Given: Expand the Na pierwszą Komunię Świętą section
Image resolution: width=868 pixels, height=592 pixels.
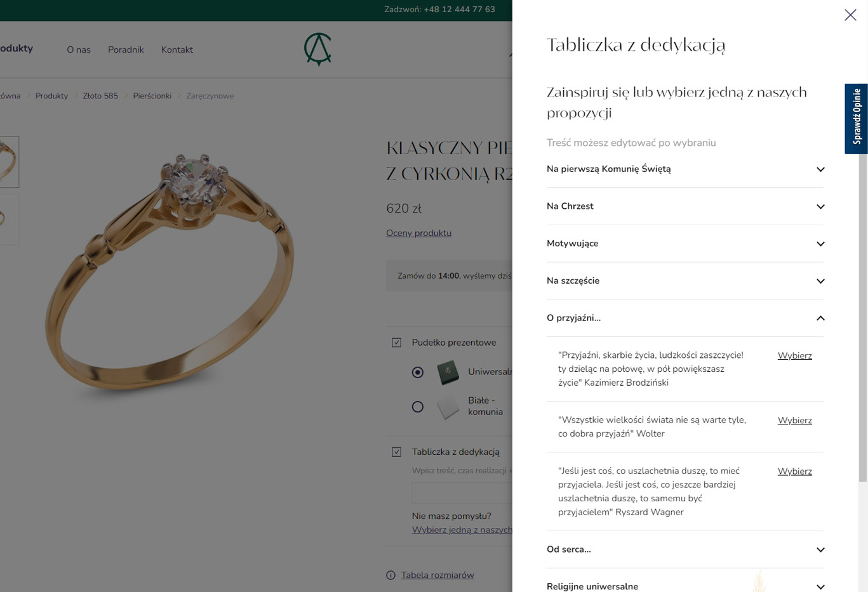Looking at the screenshot, I should [684, 169].
